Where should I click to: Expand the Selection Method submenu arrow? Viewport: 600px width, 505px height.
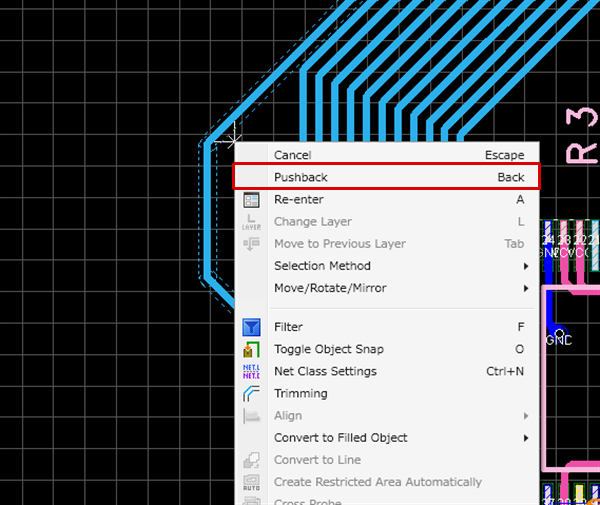(x=526, y=266)
